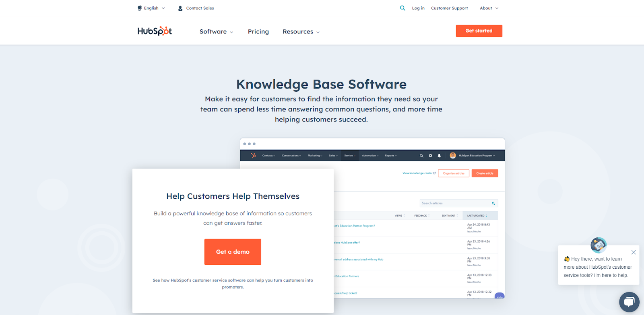Screen dimensions: 644x315
Task: Click date "Apr 23, 2018 4:36"
Action: point(479,242)
